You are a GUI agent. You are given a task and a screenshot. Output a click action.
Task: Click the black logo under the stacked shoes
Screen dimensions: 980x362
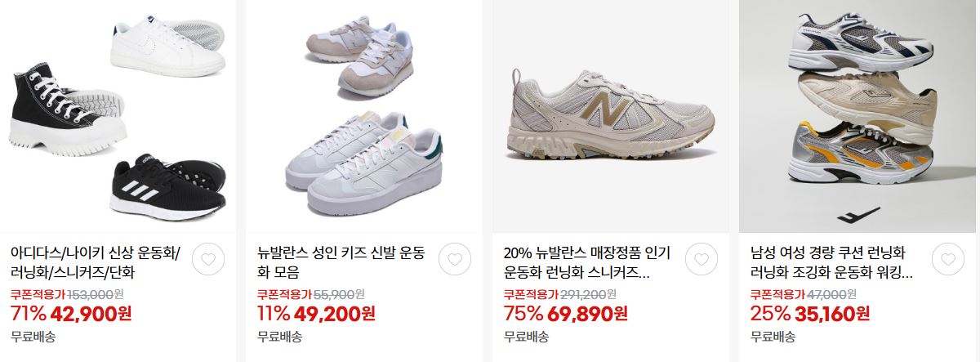click(859, 215)
